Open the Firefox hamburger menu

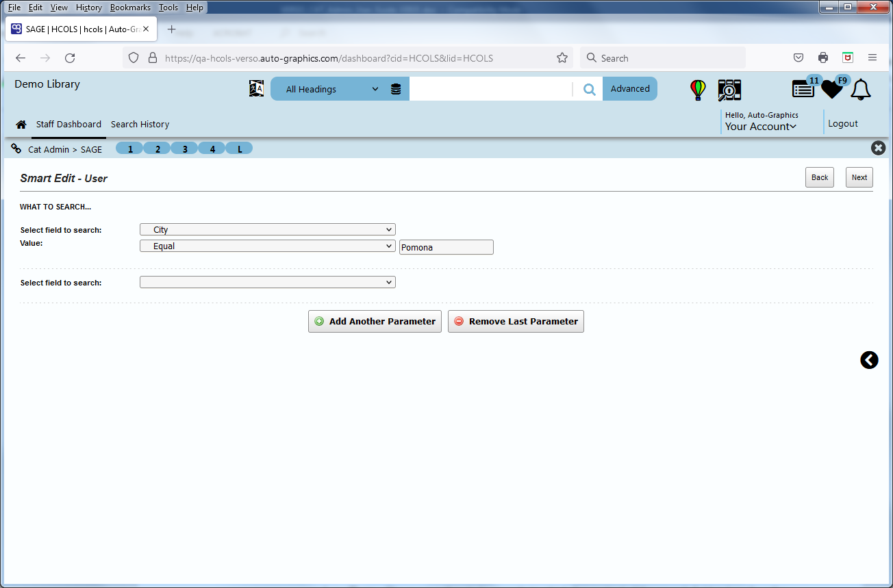(872, 58)
